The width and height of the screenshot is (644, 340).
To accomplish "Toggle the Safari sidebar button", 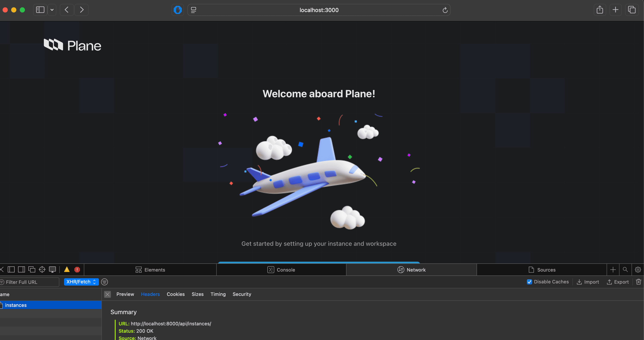I will click(x=40, y=10).
